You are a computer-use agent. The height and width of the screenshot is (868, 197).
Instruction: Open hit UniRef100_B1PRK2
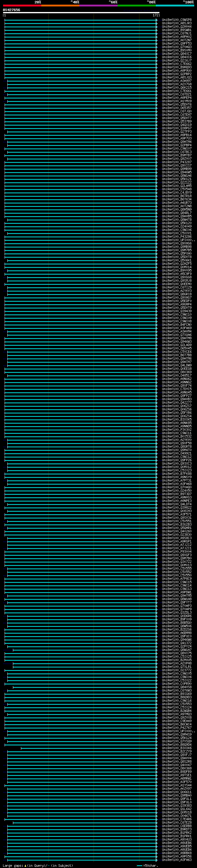tap(177, 833)
